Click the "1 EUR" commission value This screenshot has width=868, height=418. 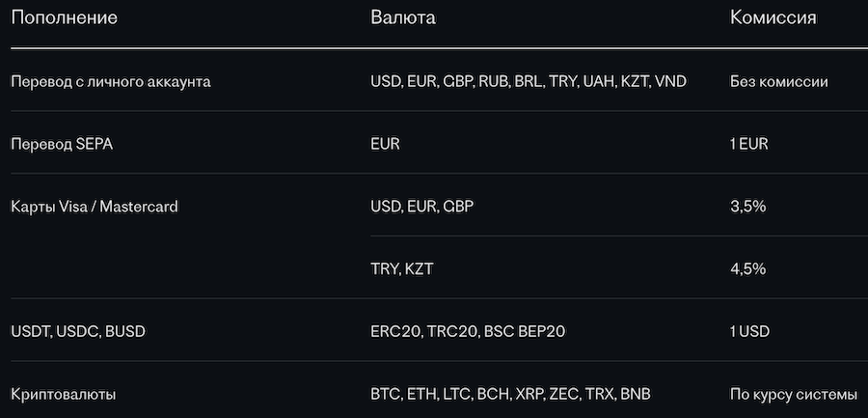749,144
